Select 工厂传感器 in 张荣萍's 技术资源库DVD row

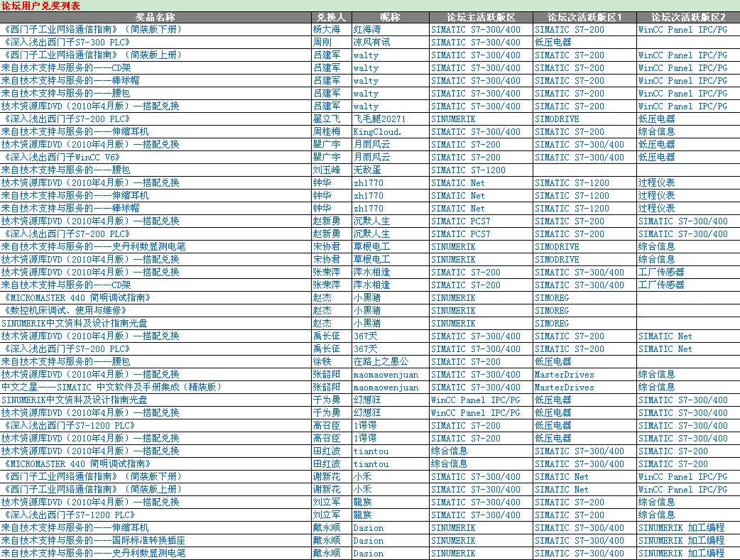click(x=662, y=272)
